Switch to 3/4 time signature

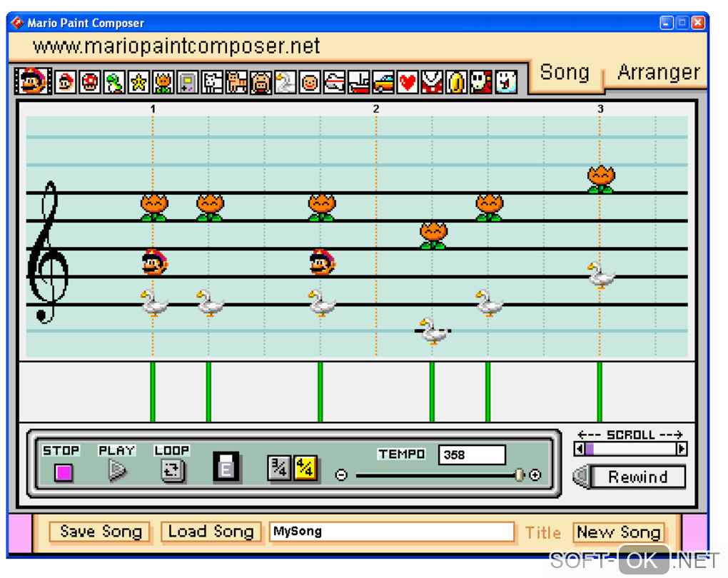[279, 468]
